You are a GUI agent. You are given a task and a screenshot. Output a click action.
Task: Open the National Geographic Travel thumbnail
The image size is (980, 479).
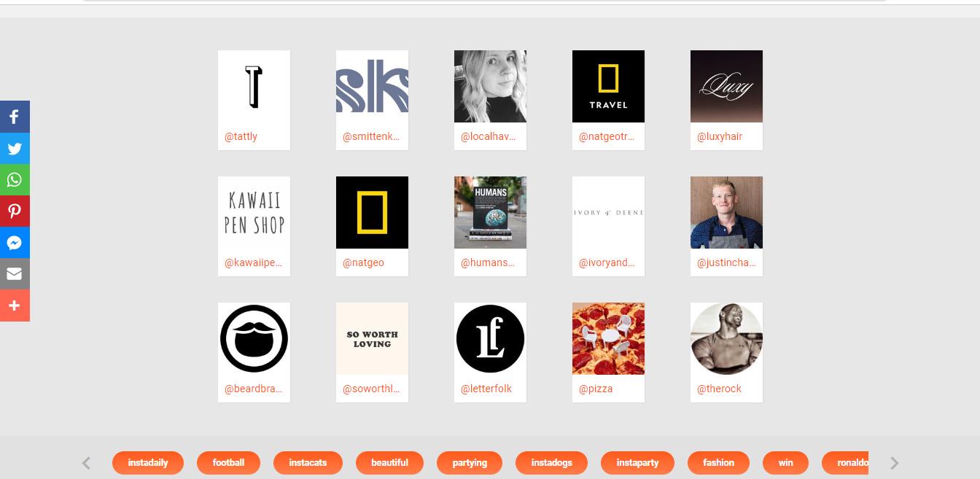coord(608,86)
